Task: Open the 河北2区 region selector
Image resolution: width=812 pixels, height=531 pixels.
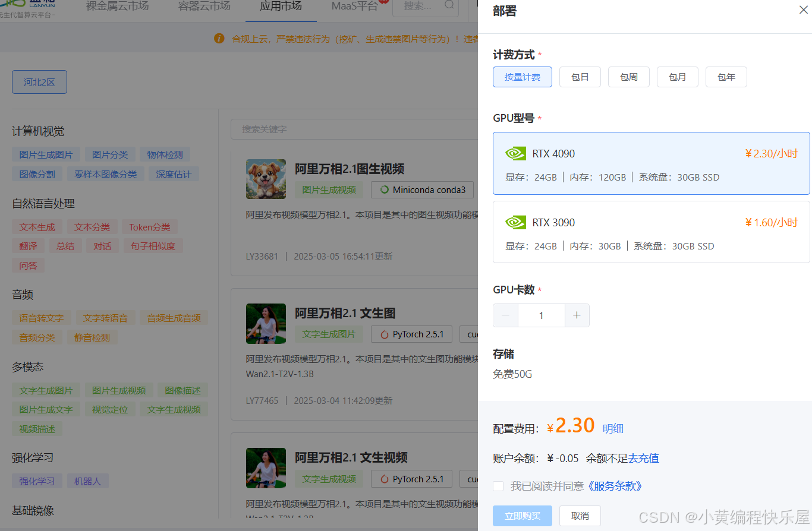Action: click(x=39, y=82)
